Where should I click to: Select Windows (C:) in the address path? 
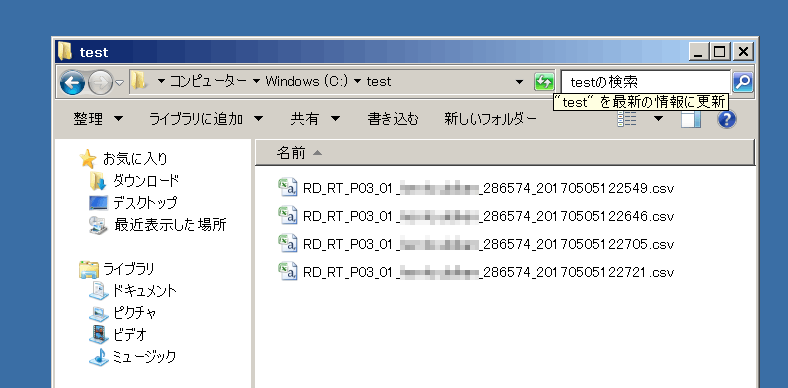click(x=307, y=81)
